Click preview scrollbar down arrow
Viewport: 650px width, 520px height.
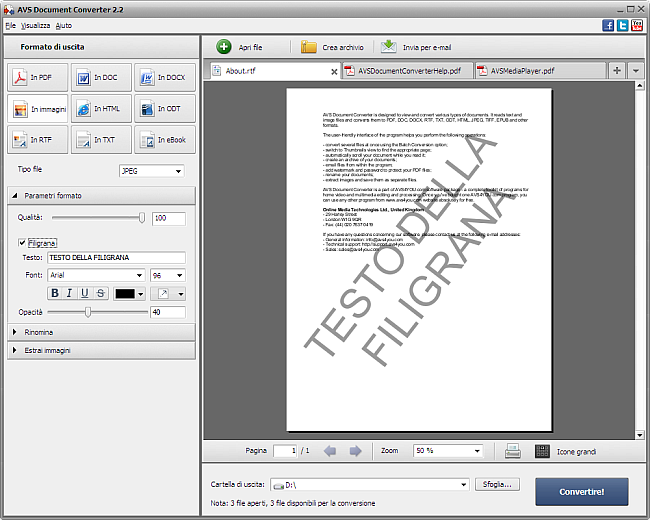point(640,435)
